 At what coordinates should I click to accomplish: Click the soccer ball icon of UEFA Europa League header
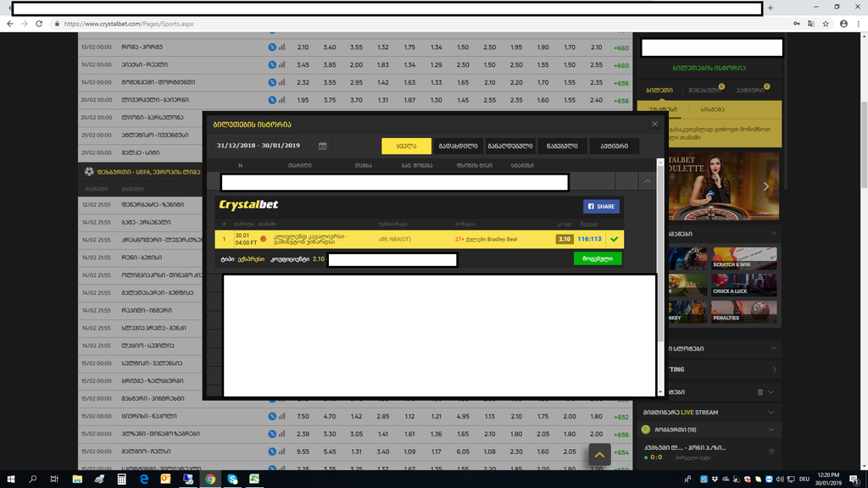[89, 171]
